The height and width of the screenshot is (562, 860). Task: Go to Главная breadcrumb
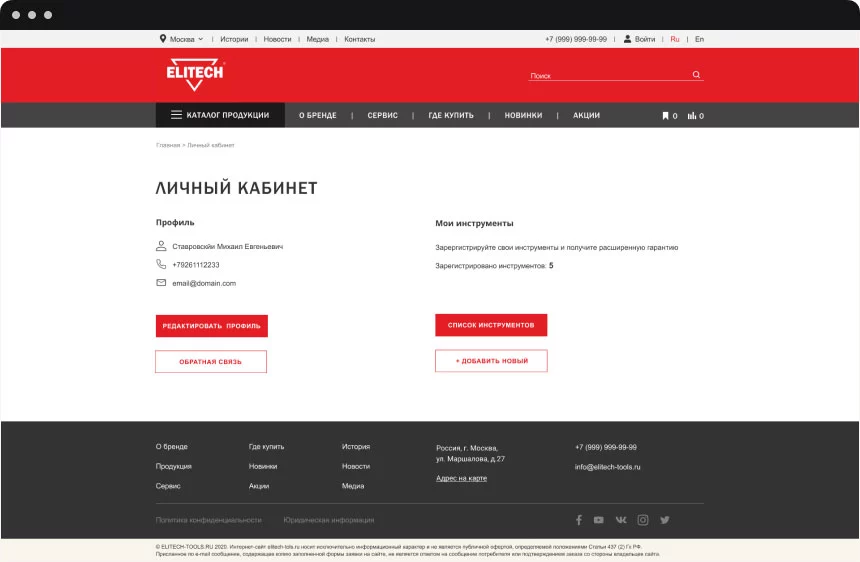pos(168,145)
